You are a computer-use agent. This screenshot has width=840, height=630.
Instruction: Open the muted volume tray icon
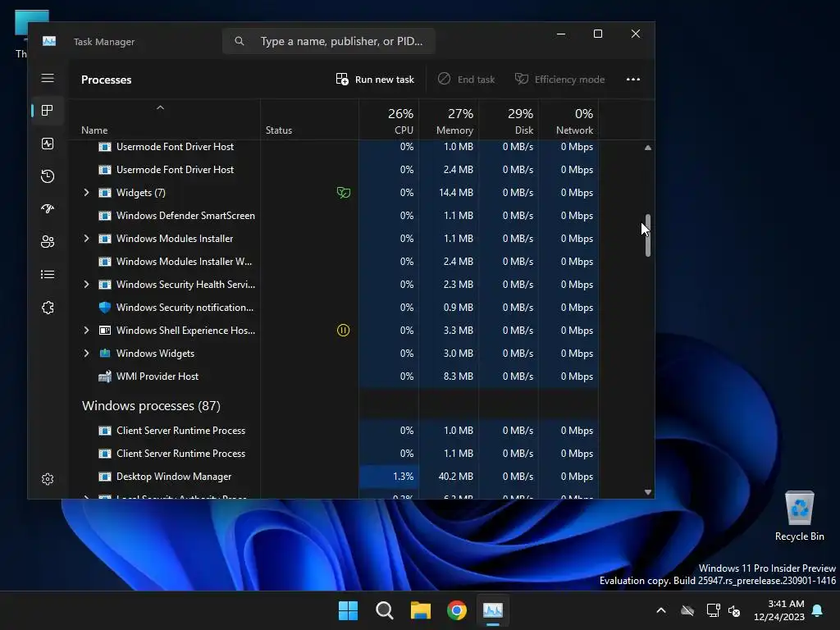tap(734, 610)
